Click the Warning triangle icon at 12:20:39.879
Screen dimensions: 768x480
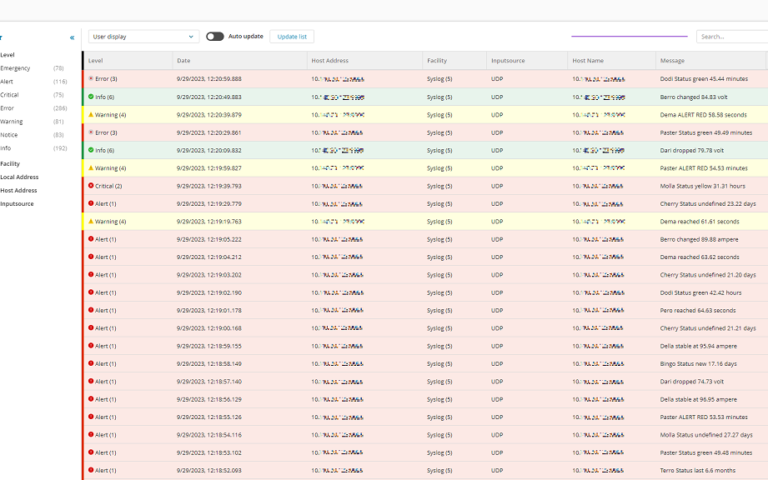click(91, 114)
